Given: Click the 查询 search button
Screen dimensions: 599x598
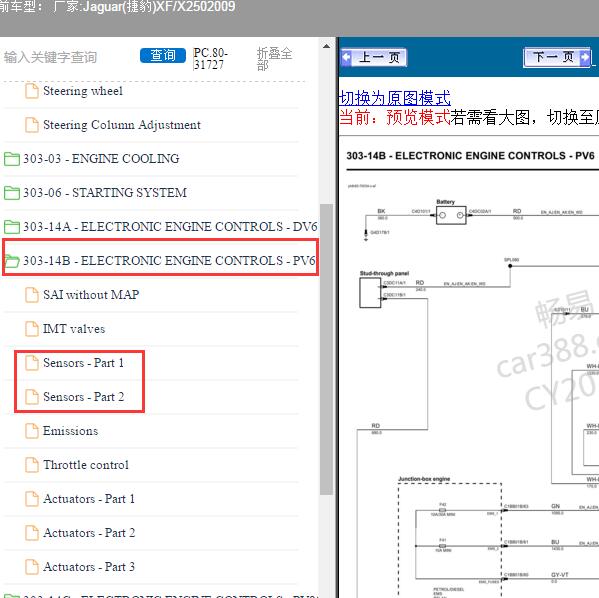Looking at the screenshot, I should coord(163,55).
